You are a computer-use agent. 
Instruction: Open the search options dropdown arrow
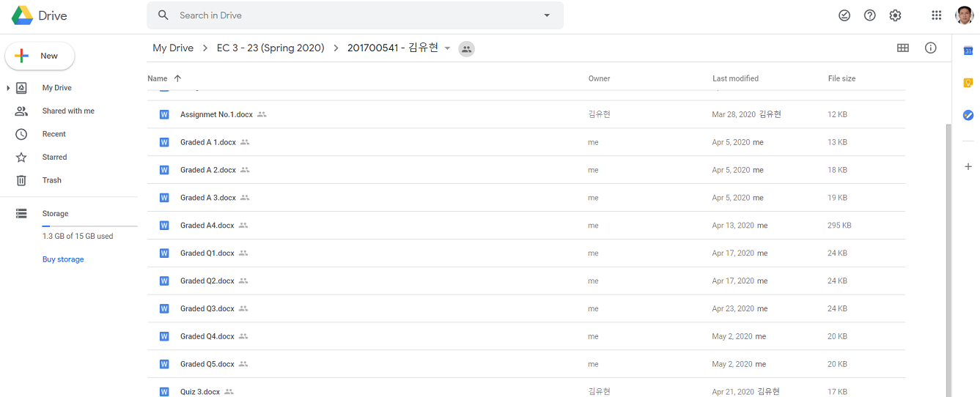point(547,15)
